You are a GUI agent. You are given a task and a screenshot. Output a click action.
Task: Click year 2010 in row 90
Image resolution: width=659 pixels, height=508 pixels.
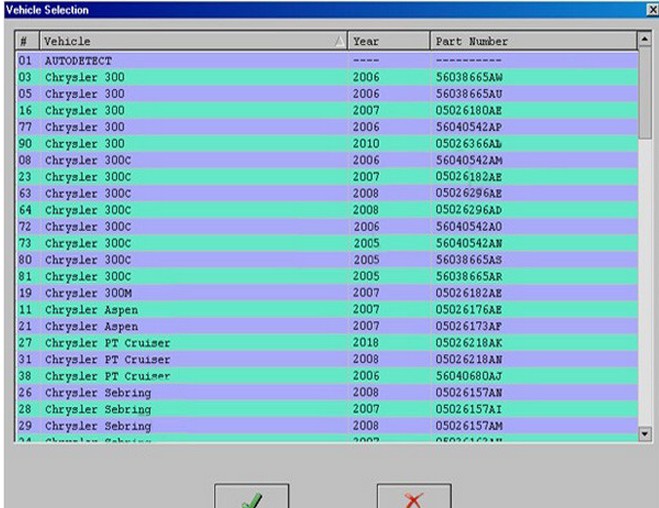pos(366,144)
